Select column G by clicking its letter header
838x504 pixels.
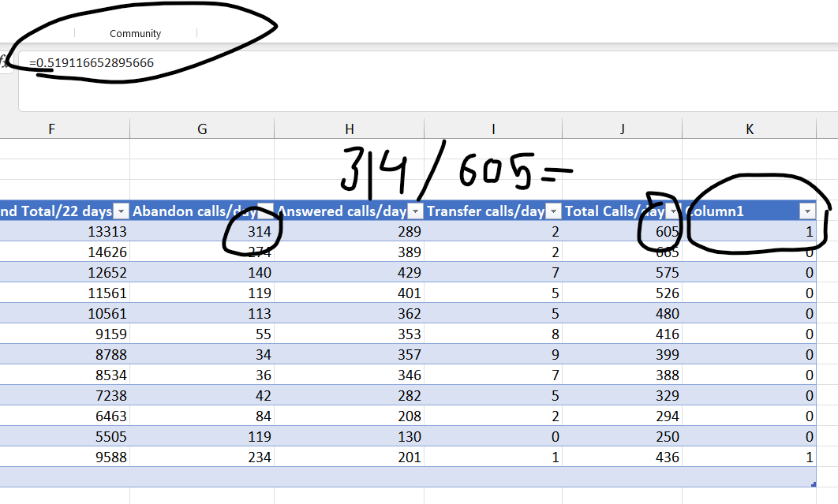click(x=201, y=128)
